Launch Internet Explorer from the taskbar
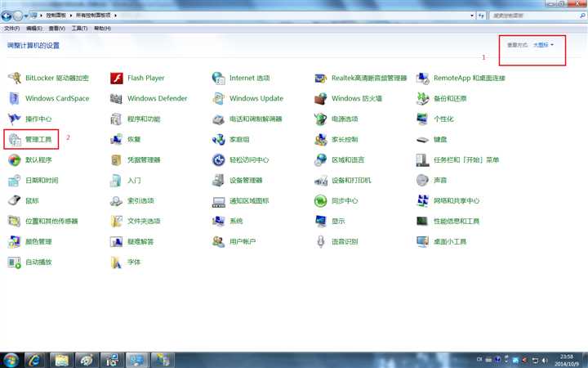The width and height of the screenshot is (588, 368). (34, 361)
